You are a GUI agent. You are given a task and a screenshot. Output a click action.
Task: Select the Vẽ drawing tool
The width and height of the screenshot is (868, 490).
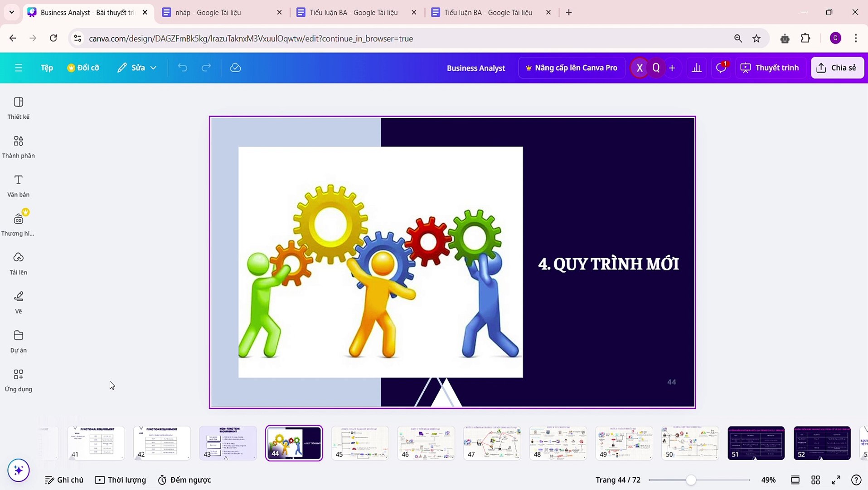[x=18, y=301]
